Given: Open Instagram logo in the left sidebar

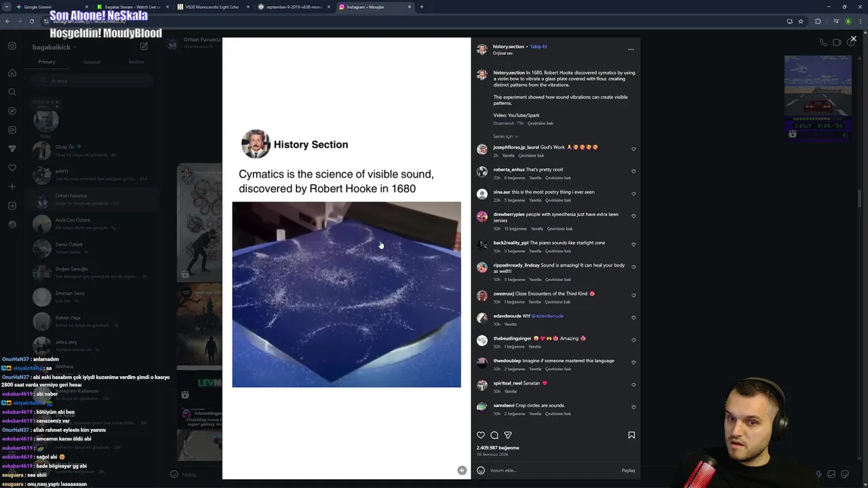Looking at the screenshot, I should pyautogui.click(x=12, y=46).
